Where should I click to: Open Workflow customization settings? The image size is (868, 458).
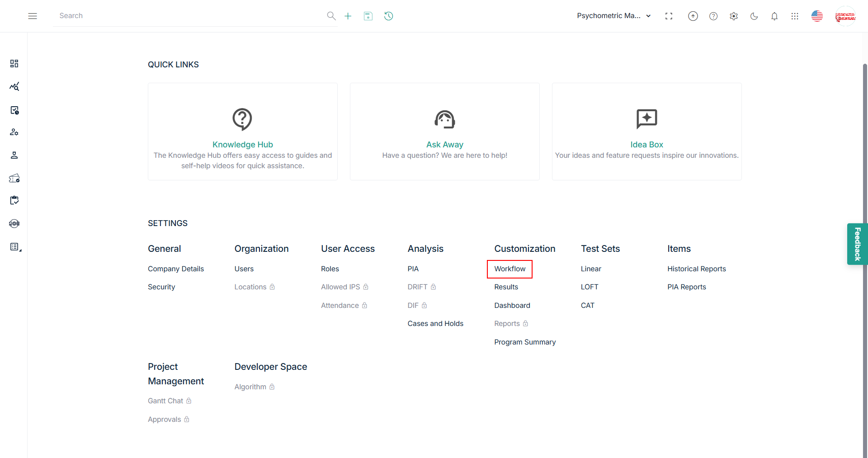[x=509, y=269]
